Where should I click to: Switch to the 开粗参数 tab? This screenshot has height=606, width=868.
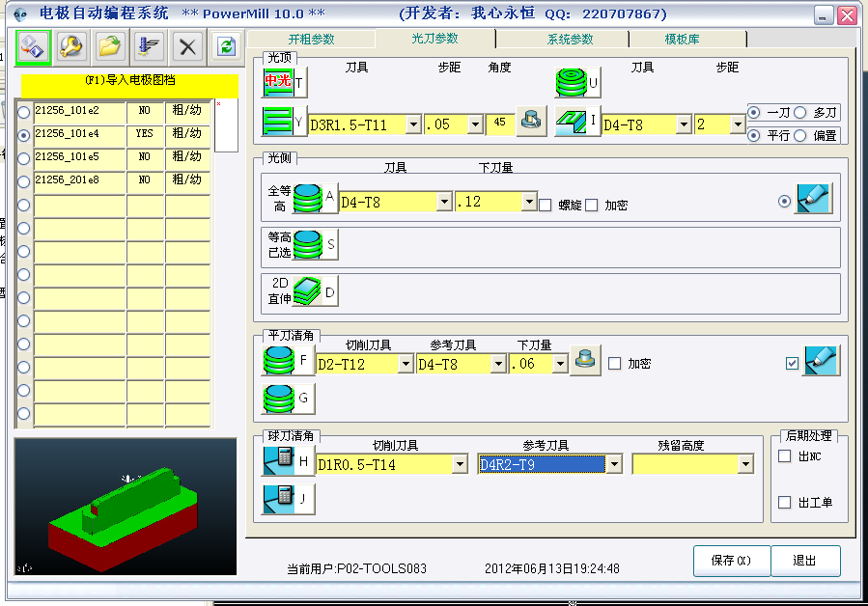[x=311, y=40]
